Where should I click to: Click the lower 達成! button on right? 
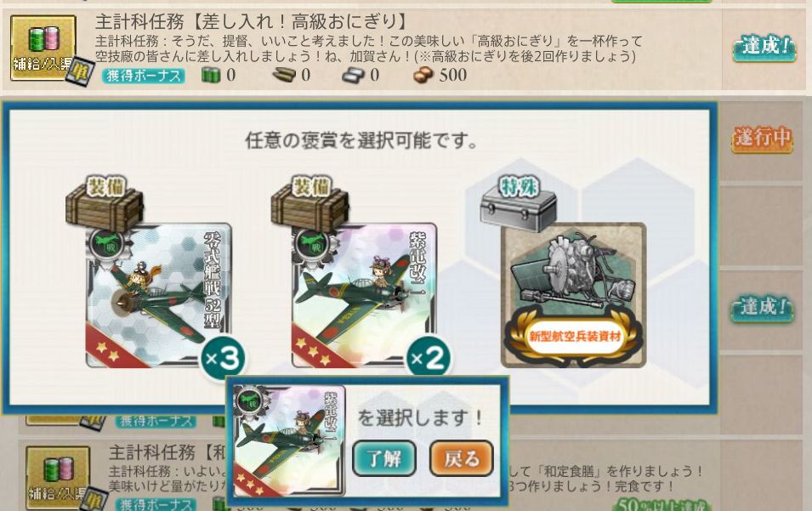pyautogui.click(x=762, y=308)
